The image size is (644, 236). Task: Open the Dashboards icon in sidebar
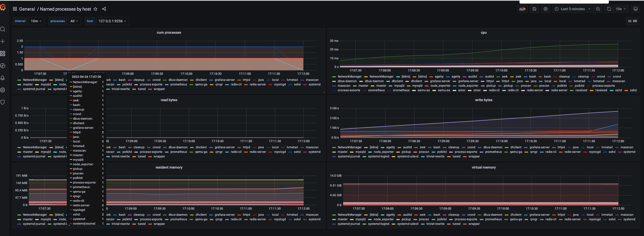point(3,53)
